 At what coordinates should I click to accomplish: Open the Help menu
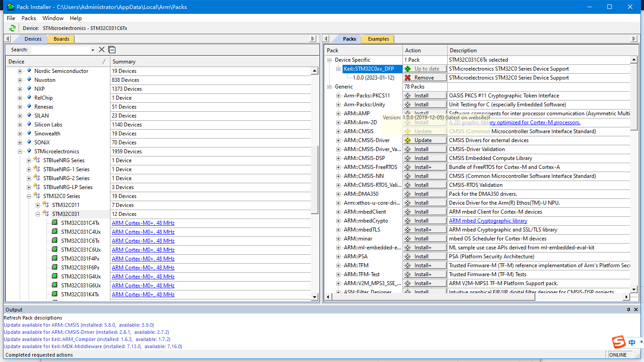click(x=76, y=18)
